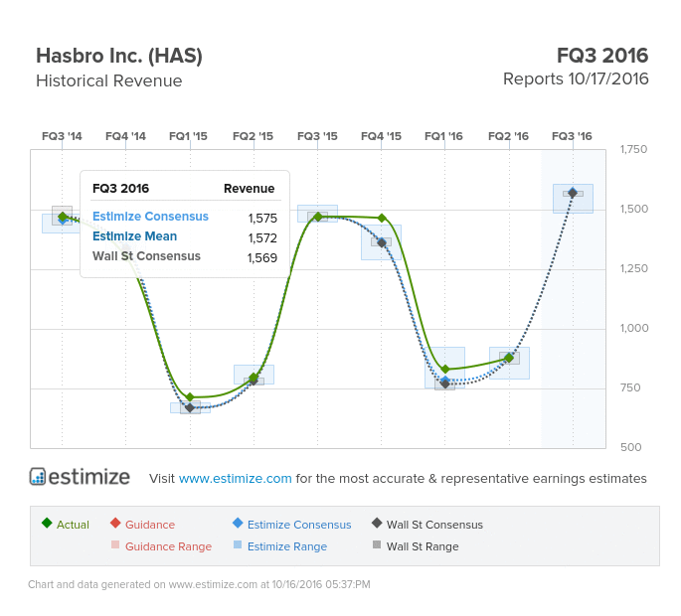Select the FQ3 '16 quarter label
Viewport: 681px width, 616px height.
coord(572,136)
